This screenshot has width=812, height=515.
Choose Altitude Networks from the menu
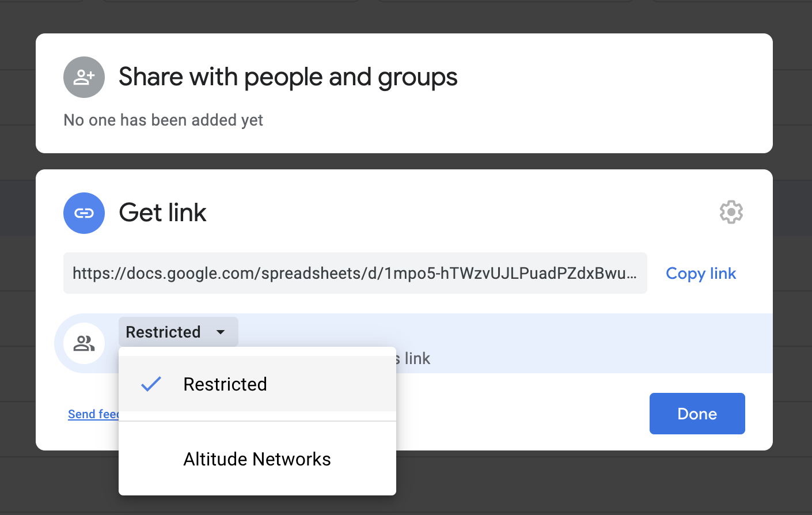pyautogui.click(x=257, y=459)
